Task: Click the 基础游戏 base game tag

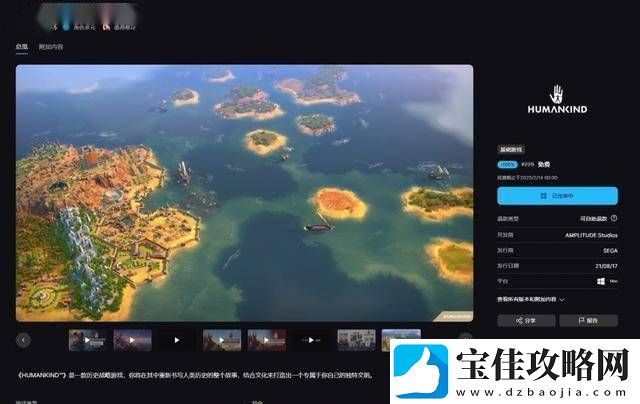Action: tap(511, 149)
